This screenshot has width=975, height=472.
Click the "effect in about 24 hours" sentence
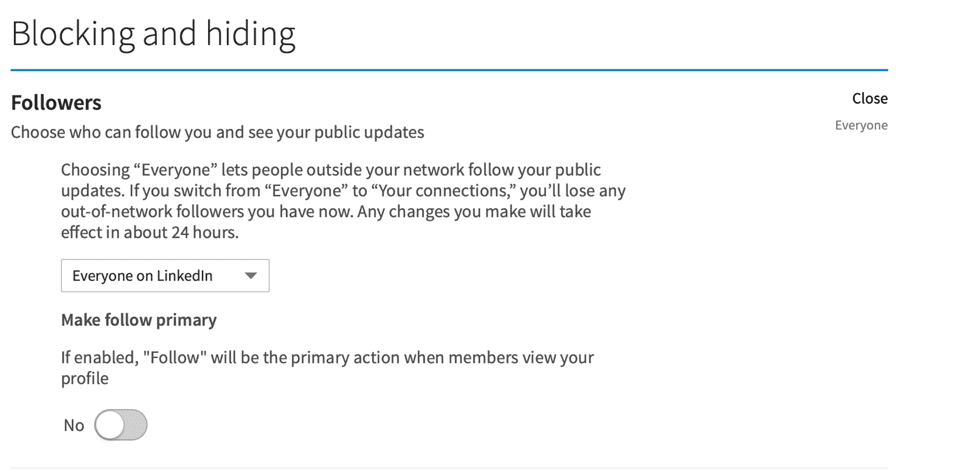[x=150, y=233]
